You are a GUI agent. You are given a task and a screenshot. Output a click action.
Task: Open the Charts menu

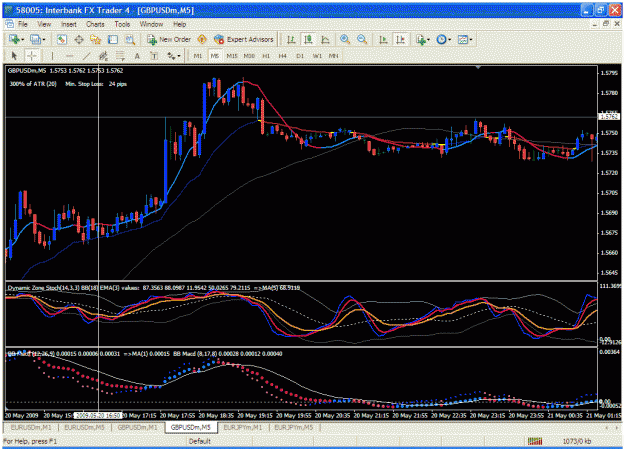95,24
